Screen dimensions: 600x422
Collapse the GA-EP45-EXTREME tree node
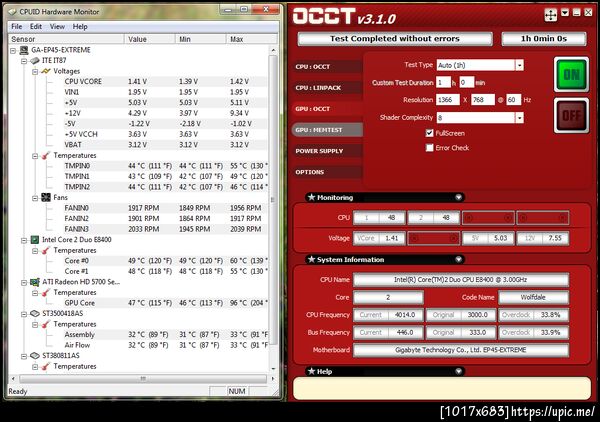coord(13,50)
